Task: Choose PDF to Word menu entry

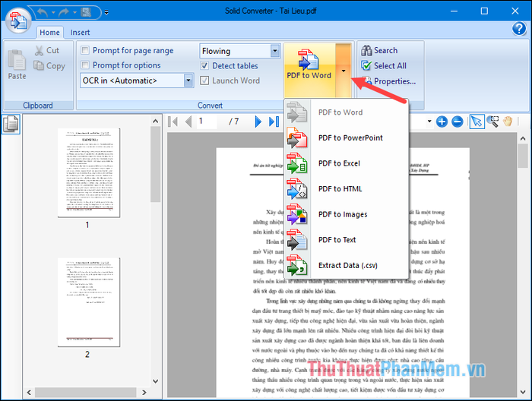Action: click(x=346, y=112)
